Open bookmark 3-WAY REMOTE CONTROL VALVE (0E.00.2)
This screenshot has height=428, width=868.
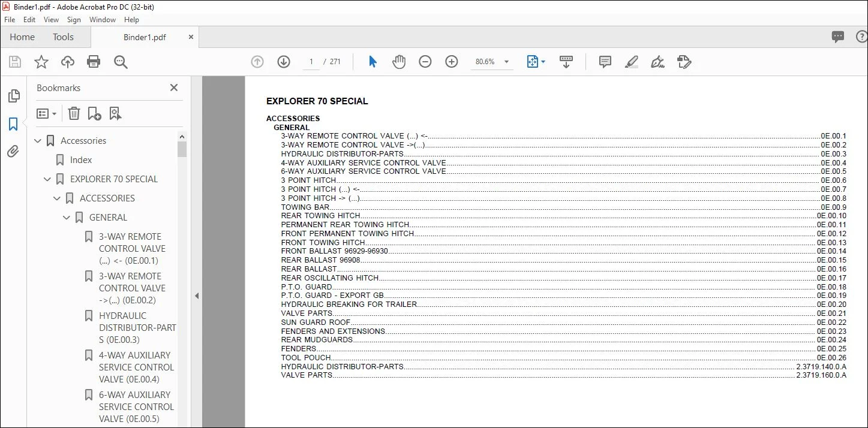132,288
